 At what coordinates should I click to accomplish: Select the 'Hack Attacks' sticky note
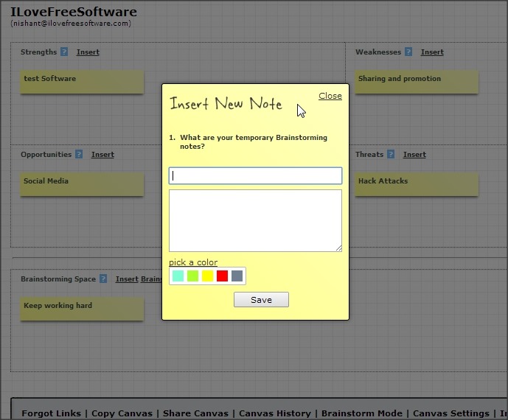416,184
